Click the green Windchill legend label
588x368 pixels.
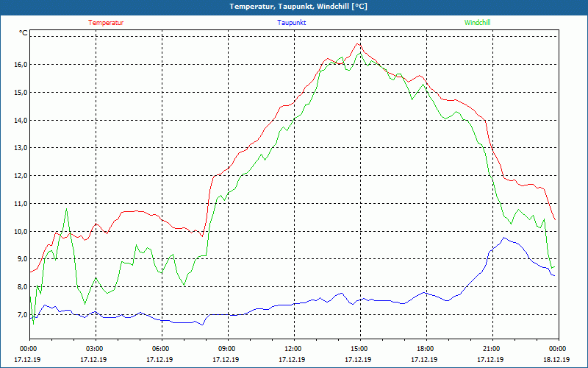477,23
